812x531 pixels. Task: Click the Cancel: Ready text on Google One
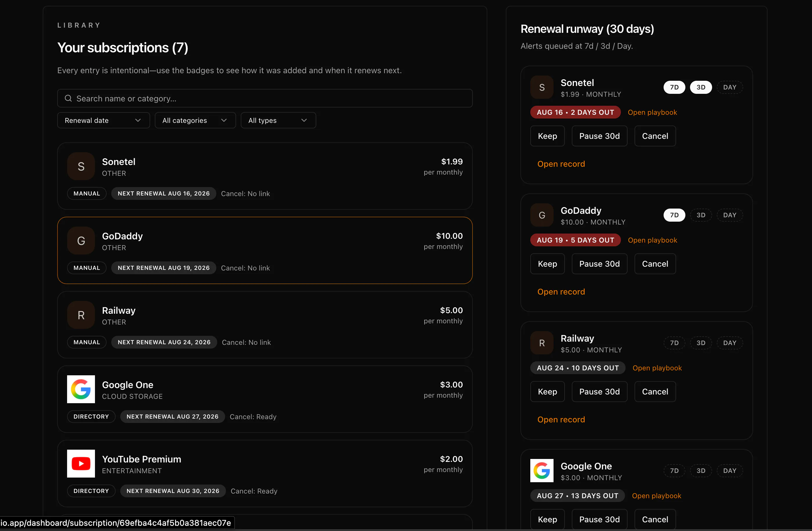253,417
